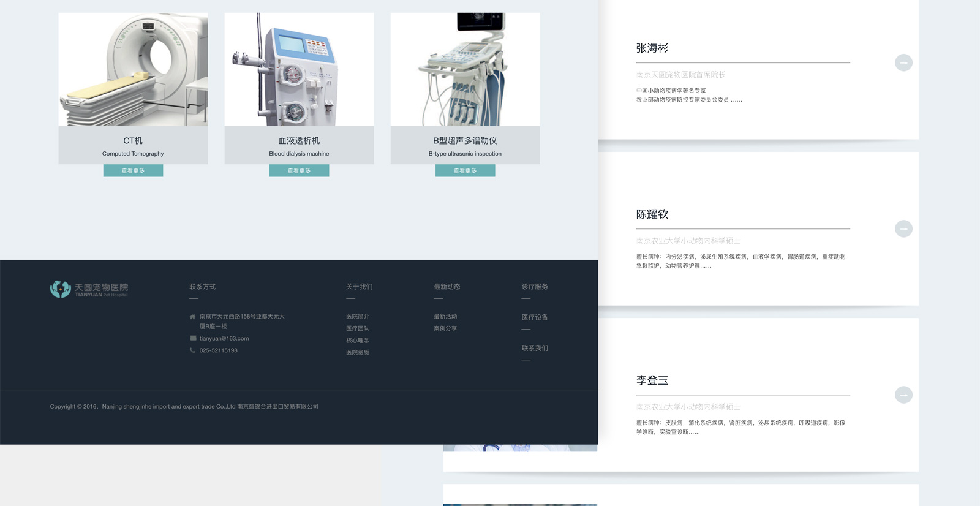Click 中国小动物疾病学著名专家 description
This screenshot has height=506, width=980.
click(671, 91)
